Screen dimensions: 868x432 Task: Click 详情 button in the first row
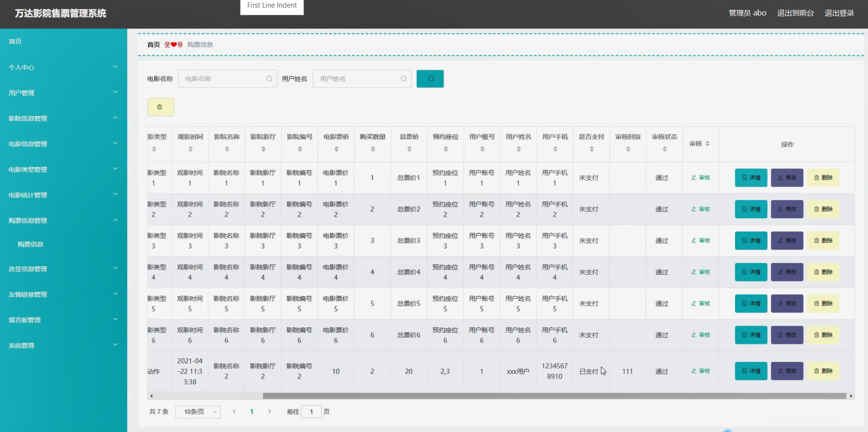pyautogui.click(x=751, y=178)
